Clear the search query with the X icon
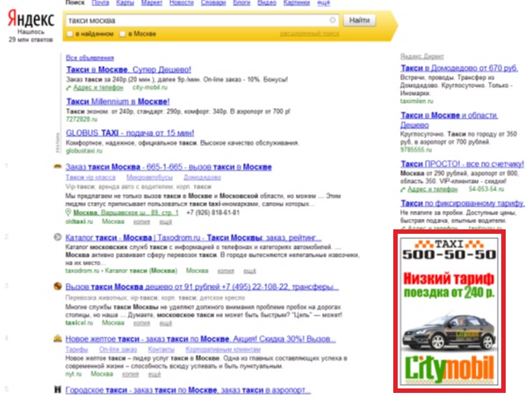This screenshot has width=532, height=399. 333,20
